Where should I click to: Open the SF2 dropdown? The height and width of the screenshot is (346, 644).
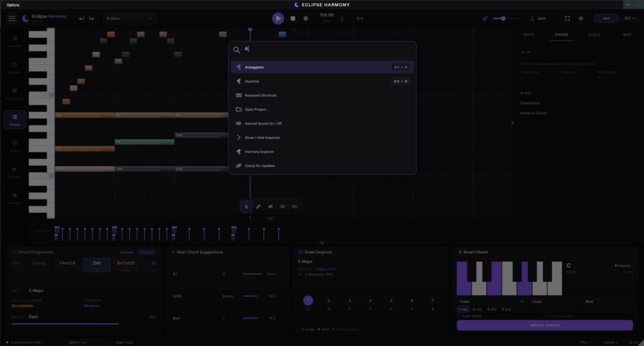(x=629, y=19)
